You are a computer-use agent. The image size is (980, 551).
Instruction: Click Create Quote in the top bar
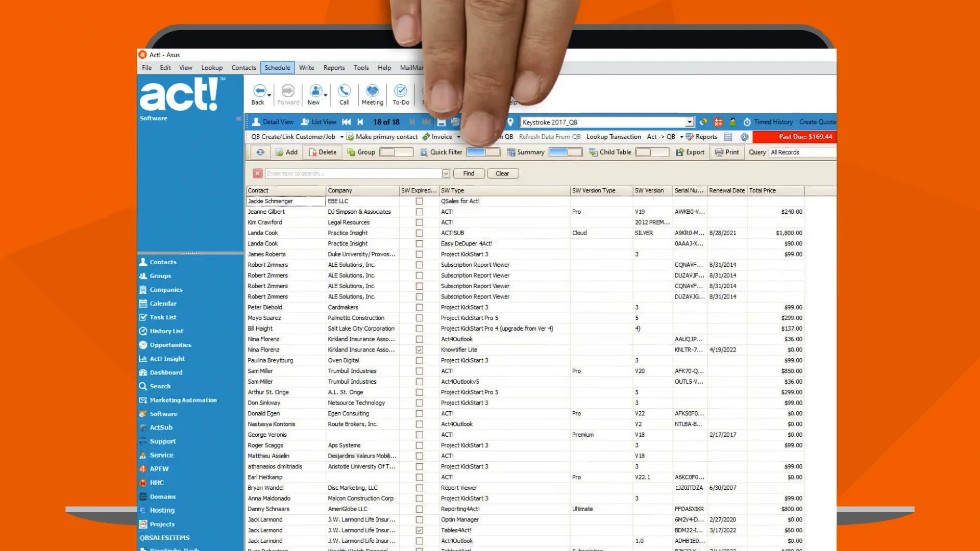[x=817, y=122]
